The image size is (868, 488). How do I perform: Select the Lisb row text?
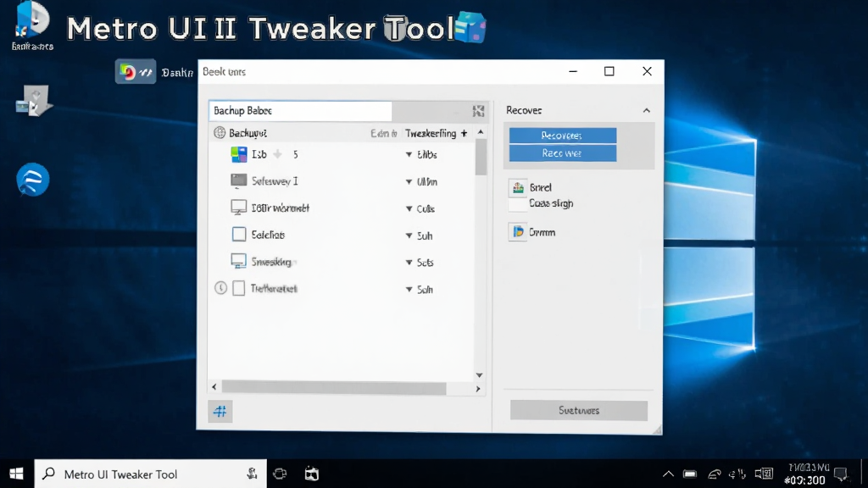click(x=259, y=154)
